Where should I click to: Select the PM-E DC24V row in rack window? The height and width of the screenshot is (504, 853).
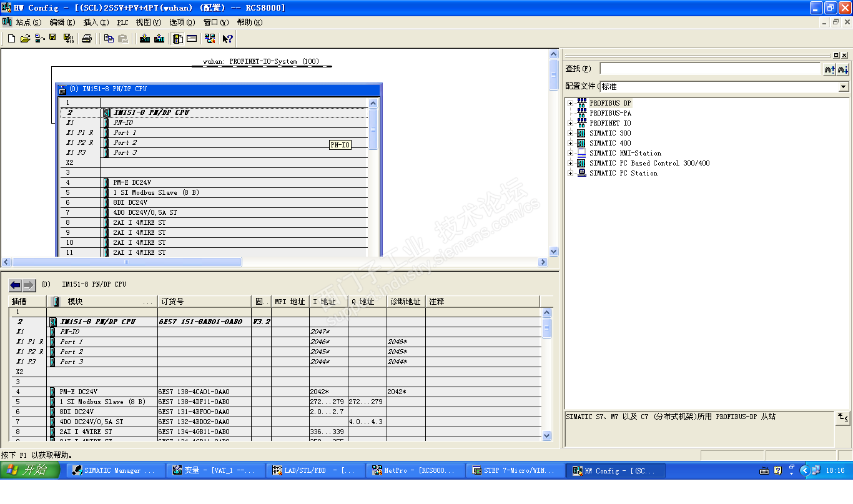(214, 182)
